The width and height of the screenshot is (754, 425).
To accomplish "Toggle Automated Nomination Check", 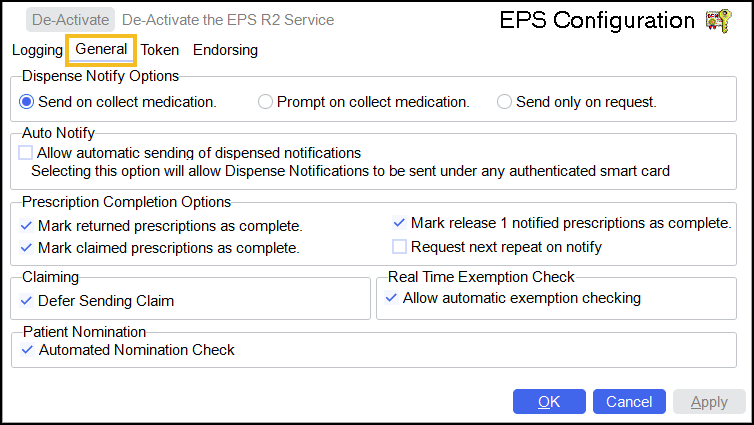I will tap(27, 350).
